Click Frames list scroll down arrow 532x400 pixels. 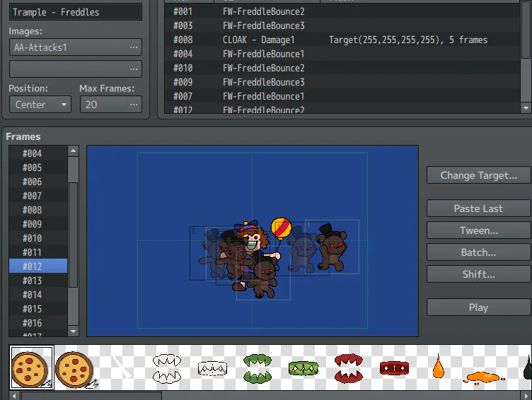[74, 331]
